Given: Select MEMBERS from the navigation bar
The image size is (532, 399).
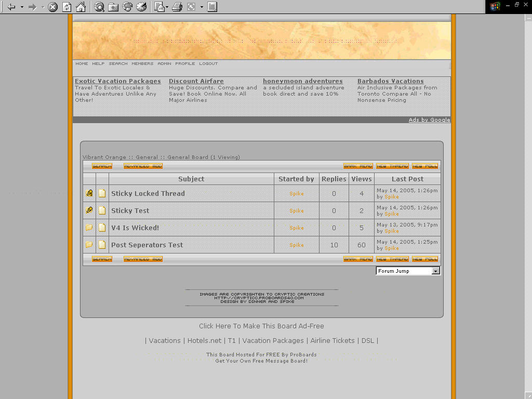Looking at the screenshot, I should (x=142, y=63).
